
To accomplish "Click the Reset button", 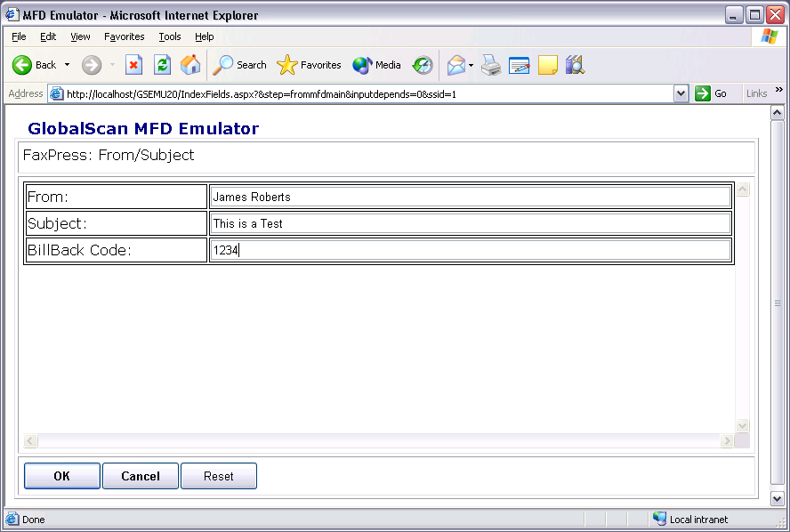I will 219,476.
